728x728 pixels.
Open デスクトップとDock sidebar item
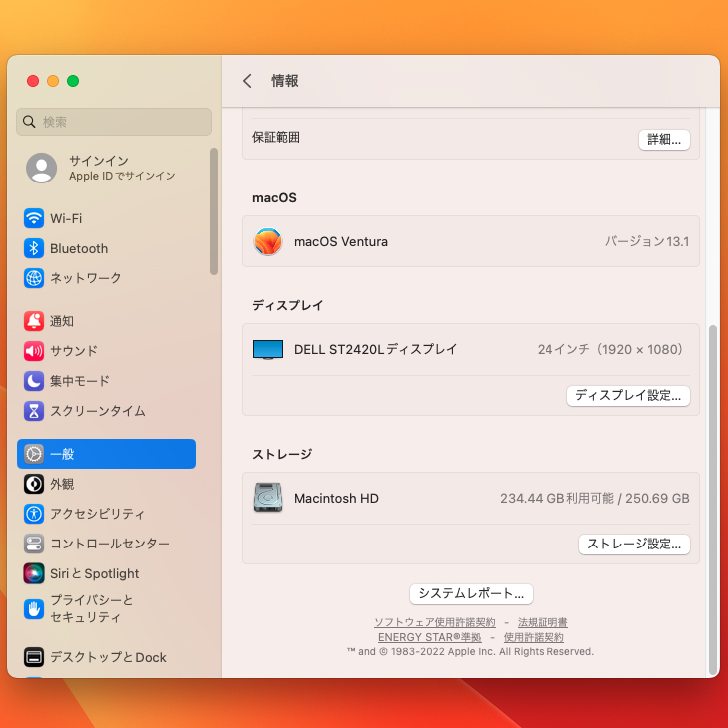click(108, 657)
